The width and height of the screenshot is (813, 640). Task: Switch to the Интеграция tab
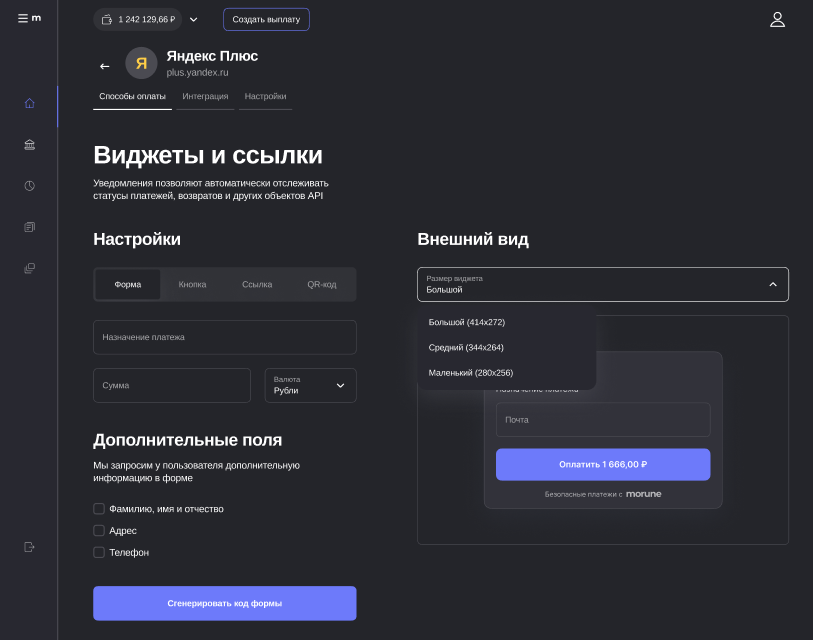click(205, 96)
